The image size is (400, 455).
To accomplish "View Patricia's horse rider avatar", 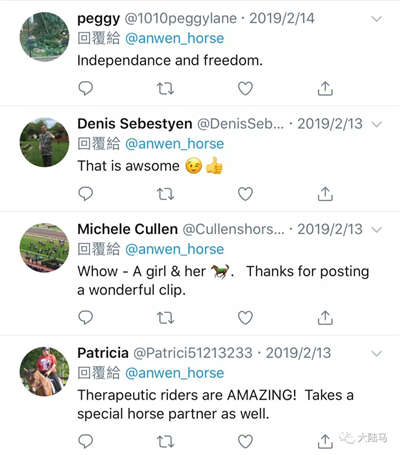I will coord(44,371).
